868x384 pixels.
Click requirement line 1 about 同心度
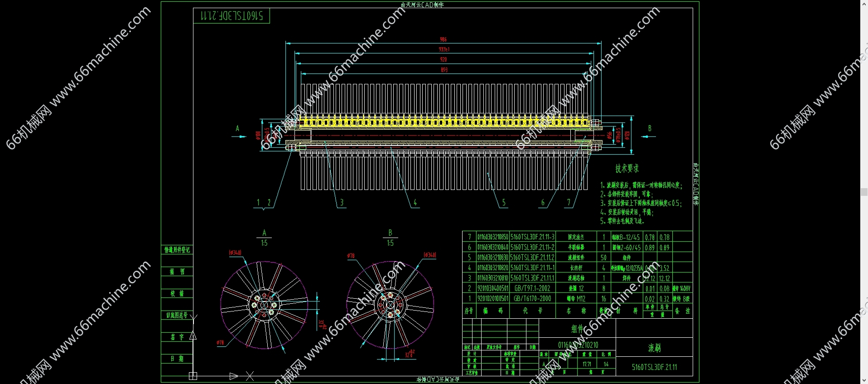pos(641,185)
